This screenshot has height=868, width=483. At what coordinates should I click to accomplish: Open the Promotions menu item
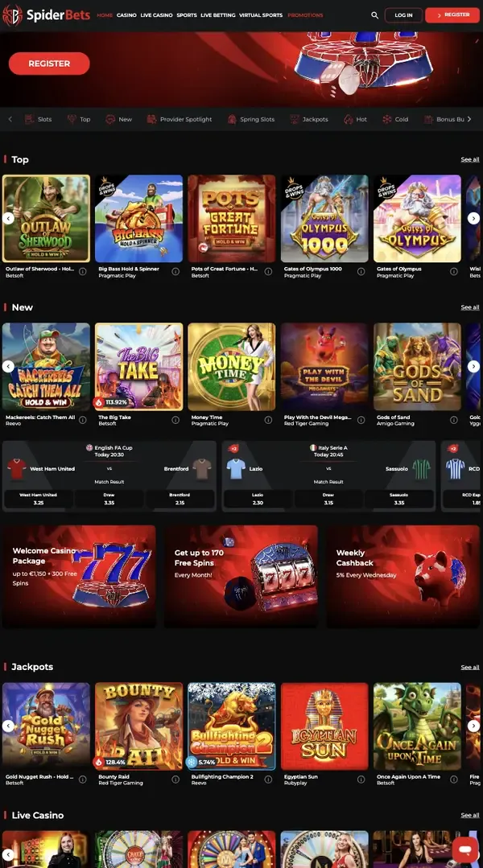[x=305, y=15]
